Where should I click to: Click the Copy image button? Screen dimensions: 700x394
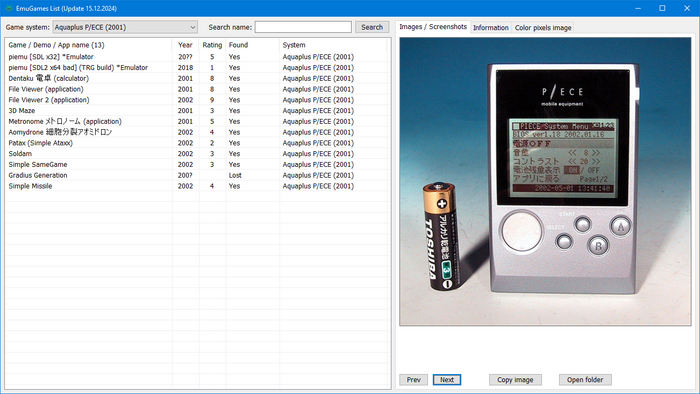(515, 380)
